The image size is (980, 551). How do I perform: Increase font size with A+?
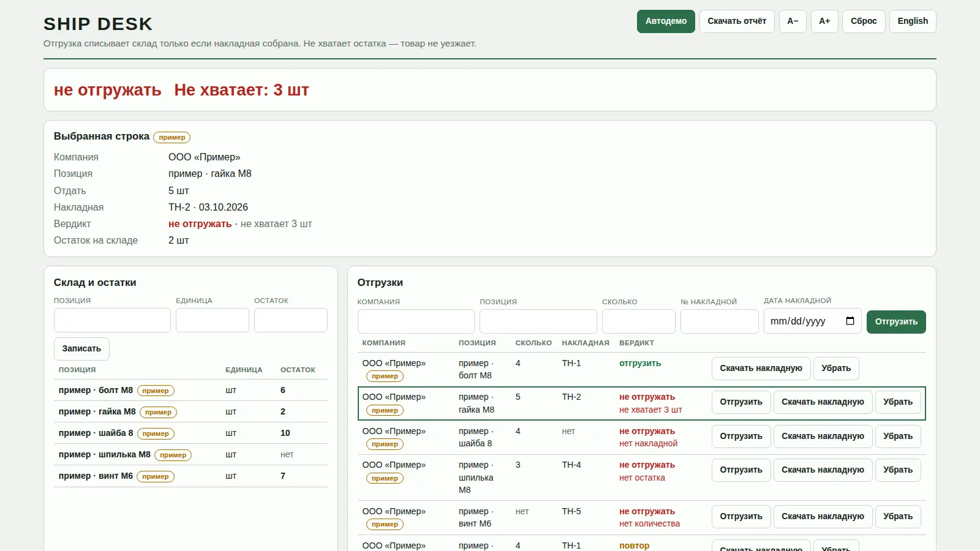coord(824,21)
